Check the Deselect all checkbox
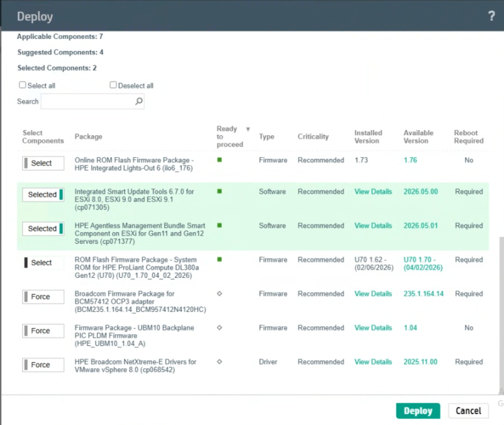 pyautogui.click(x=113, y=85)
